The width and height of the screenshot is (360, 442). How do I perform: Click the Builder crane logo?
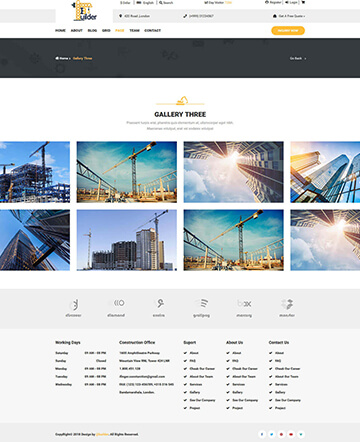[84, 11]
